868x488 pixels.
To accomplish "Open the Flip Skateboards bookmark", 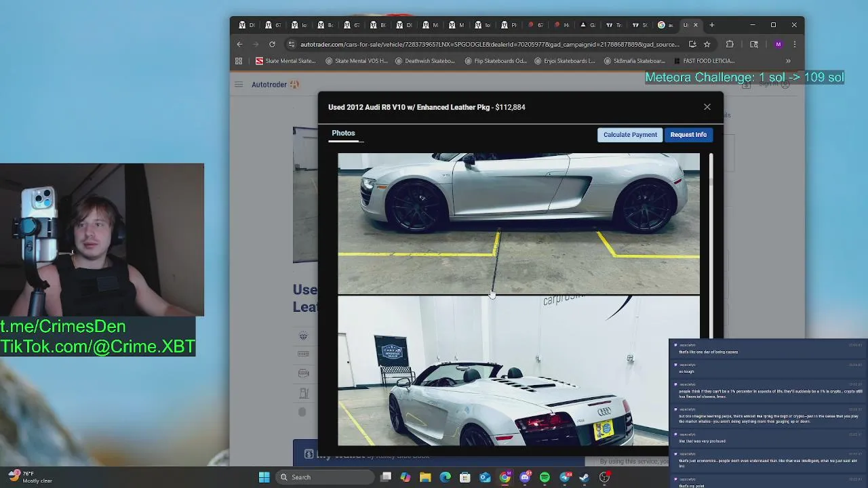I will pos(496,61).
